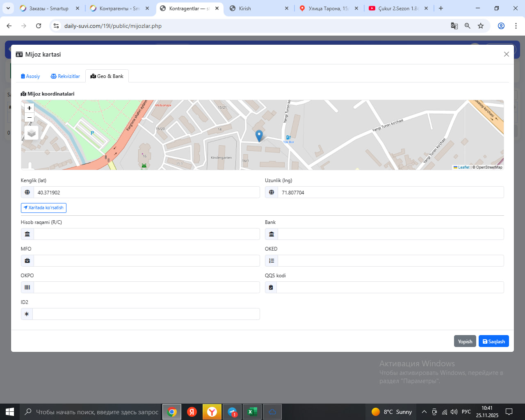The width and height of the screenshot is (525, 420).
Task: Focus the Kenglik (lat) input field
Action: pyautogui.click(x=146, y=192)
